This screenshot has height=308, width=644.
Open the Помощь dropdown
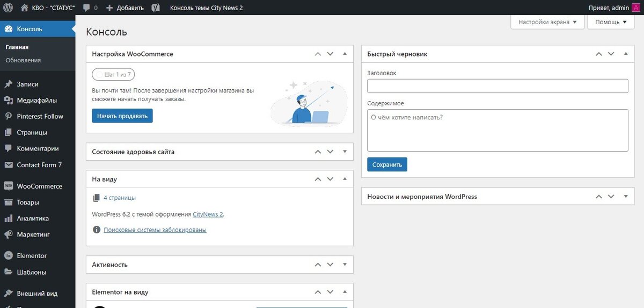coord(611,22)
